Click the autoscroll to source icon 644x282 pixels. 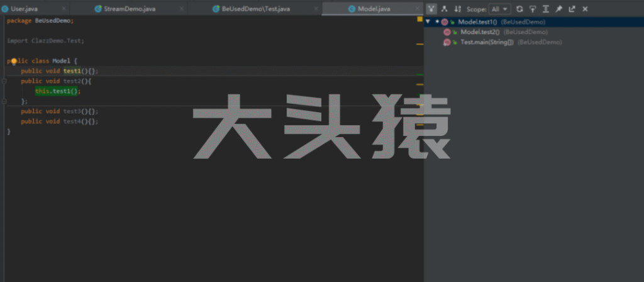pyautogui.click(x=532, y=9)
